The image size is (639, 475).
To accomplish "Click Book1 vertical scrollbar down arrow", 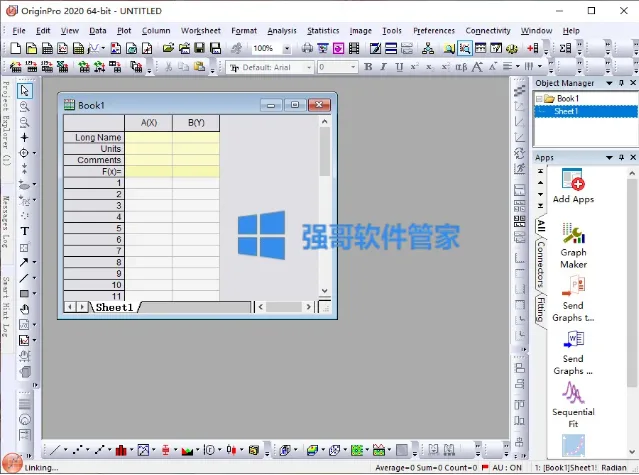I will 324,291.
